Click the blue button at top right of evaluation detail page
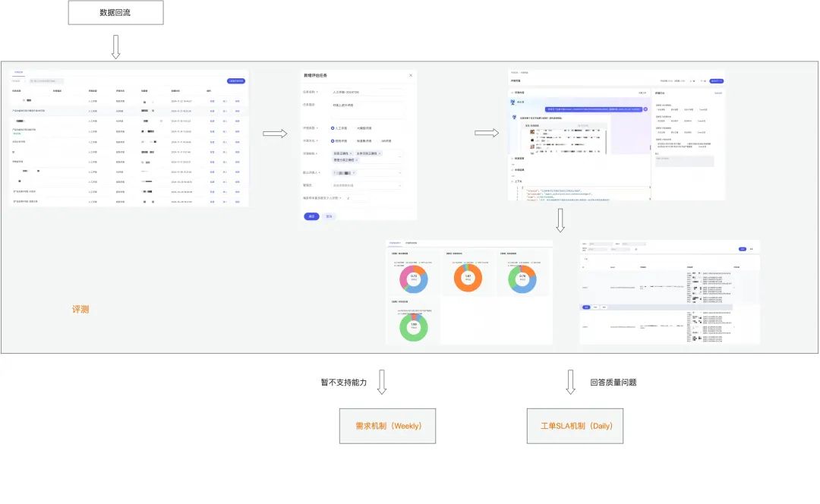This screenshot has height=504, width=820. coord(717,81)
